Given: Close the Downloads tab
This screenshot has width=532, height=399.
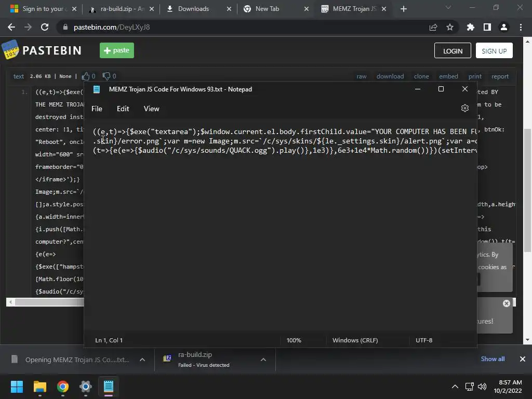Looking at the screenshot, I should [229, 9].
